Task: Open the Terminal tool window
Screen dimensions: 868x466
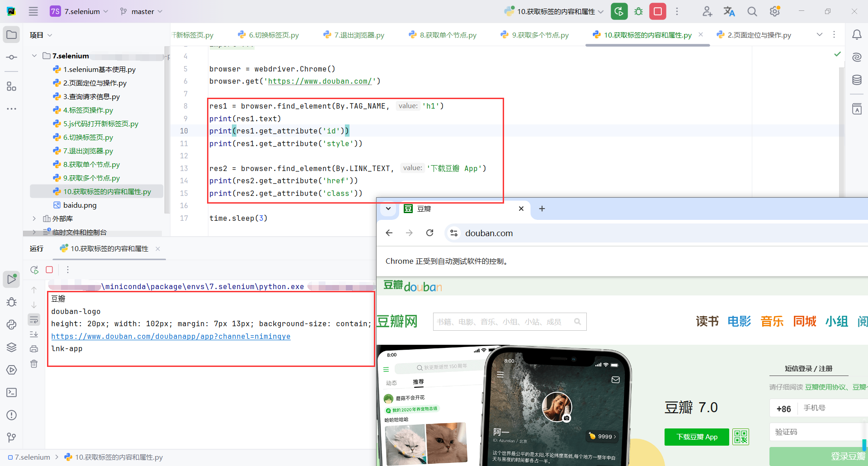Action: pyautogui.click(x=11, y=392)
